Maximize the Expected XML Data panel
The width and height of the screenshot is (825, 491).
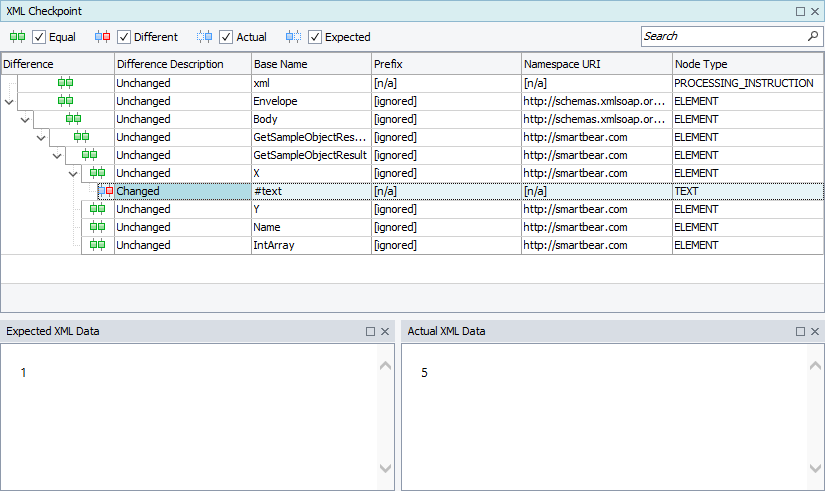pos(370,331)
